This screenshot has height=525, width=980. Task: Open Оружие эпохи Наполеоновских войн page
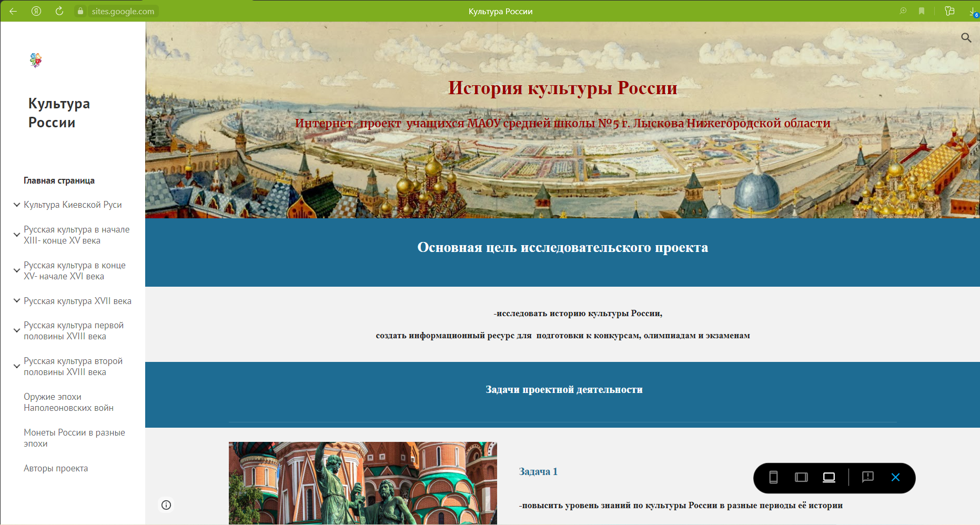pos(68,402)
